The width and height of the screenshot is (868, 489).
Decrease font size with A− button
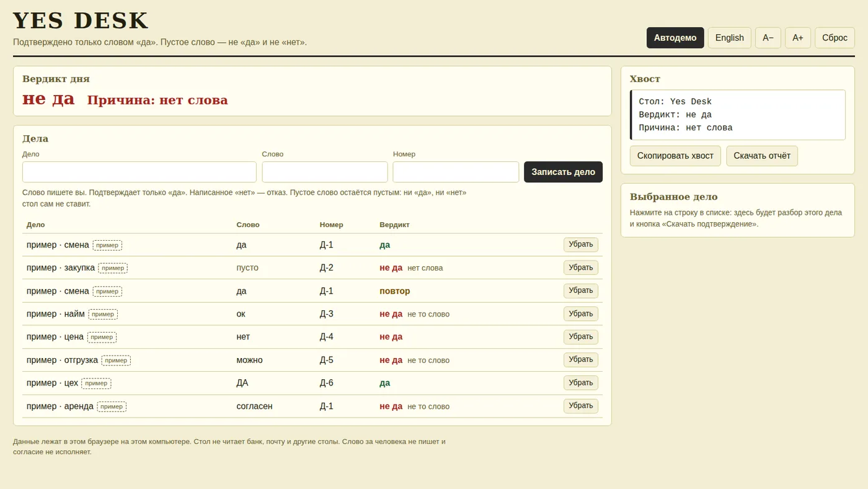pyautogui.click(x=768, y=38)
